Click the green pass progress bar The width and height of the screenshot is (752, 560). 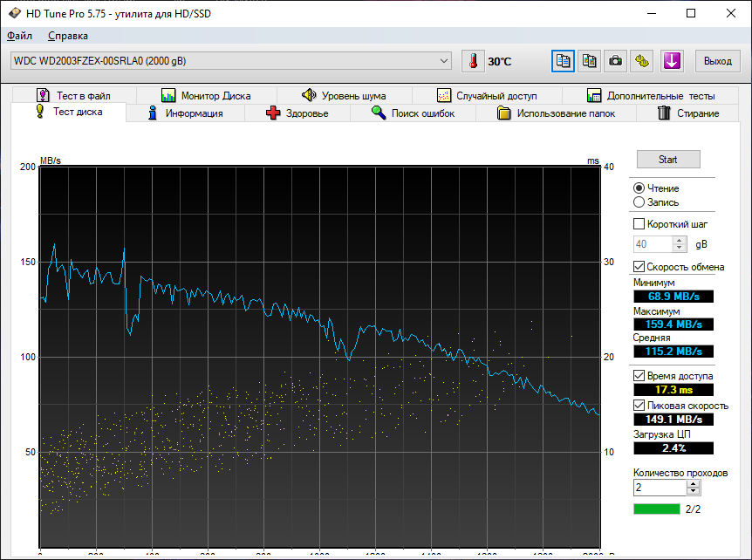[x=657, y=509]
